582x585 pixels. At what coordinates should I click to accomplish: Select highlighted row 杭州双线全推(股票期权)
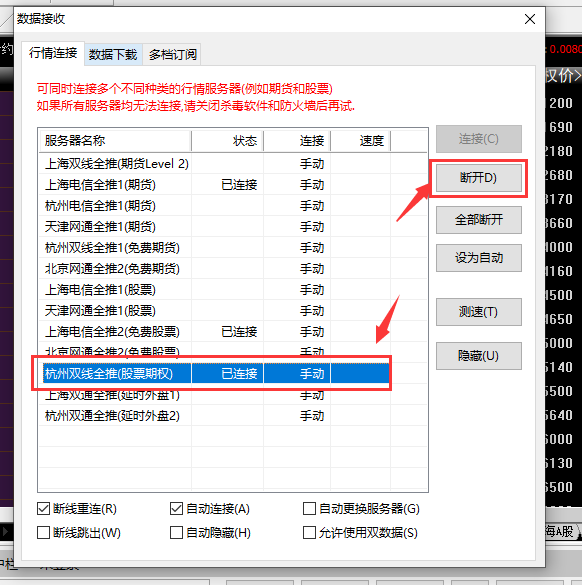coord(215,373)
